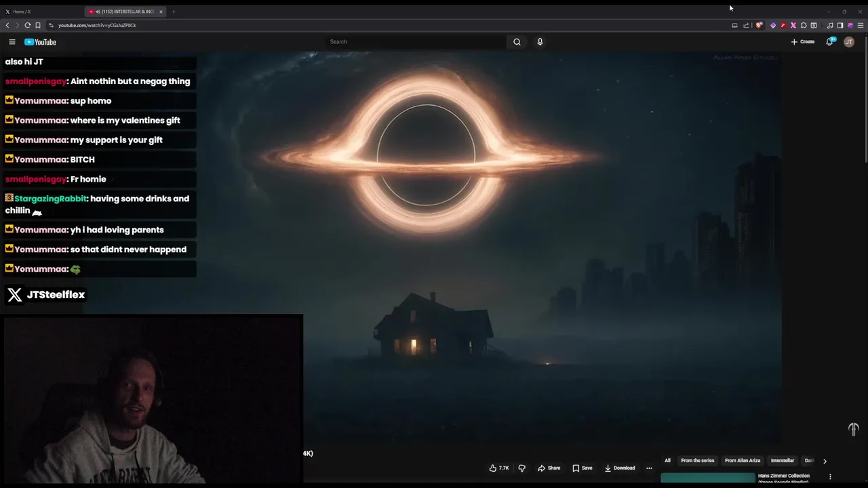
Task: Select the 'All' filter chip
Action: [x=667, y=460]
